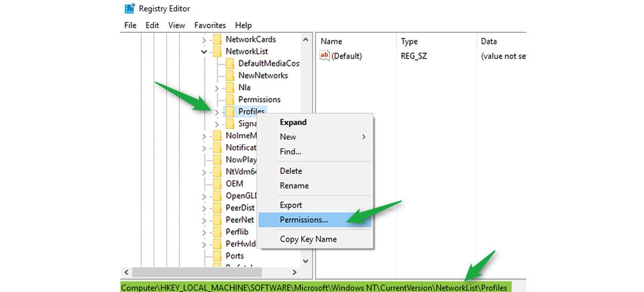Click the NetworkList folder icon

click(217, 52)
